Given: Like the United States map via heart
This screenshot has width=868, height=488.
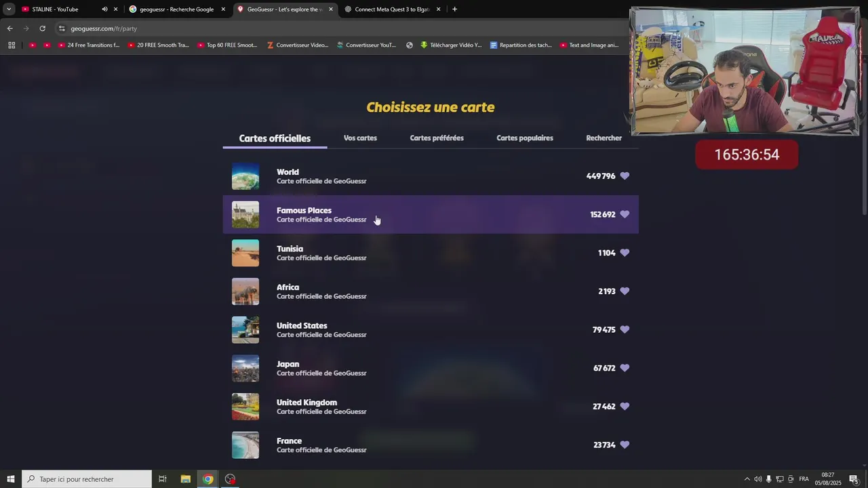Looking at the screenshot, I should [625, 329].
